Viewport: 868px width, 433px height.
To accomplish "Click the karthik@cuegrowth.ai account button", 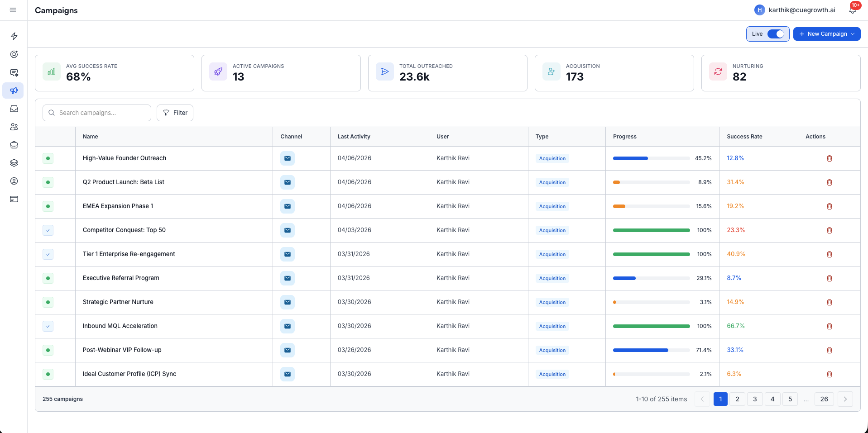I will pyautogui.click(x=795, y=10).
